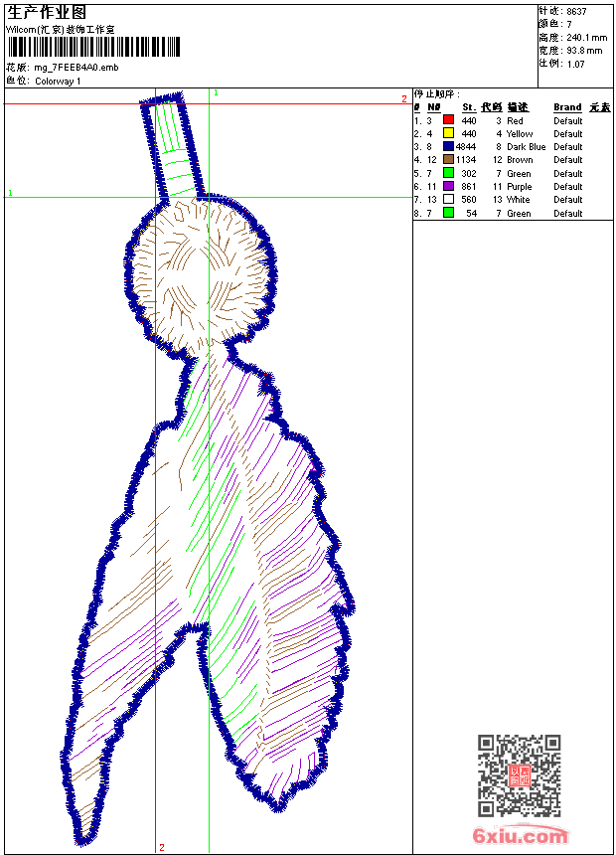Click the St. column header
The width and height of the screenshot is (616, 855).
[x=468, y=107]
